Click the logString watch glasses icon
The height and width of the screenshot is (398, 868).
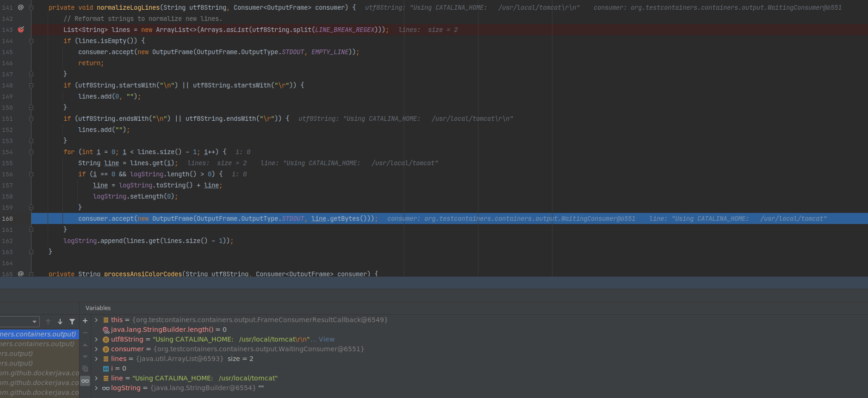point(106,388)
